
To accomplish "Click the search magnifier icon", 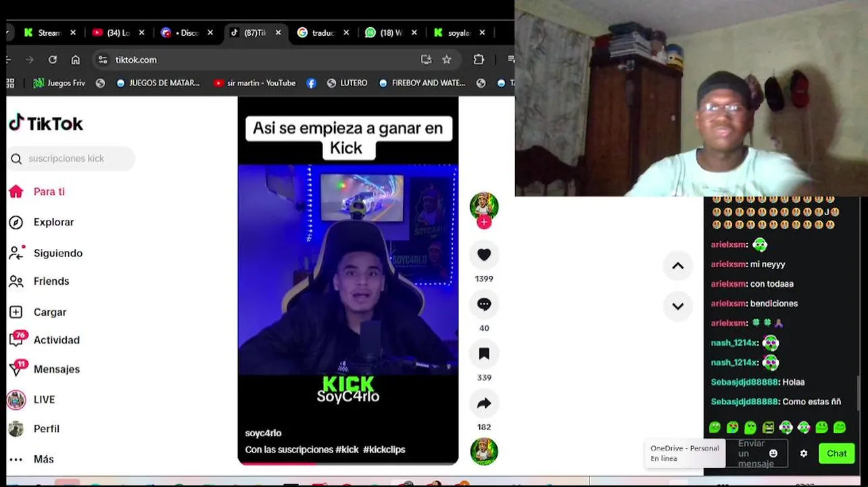I will 16,159.
